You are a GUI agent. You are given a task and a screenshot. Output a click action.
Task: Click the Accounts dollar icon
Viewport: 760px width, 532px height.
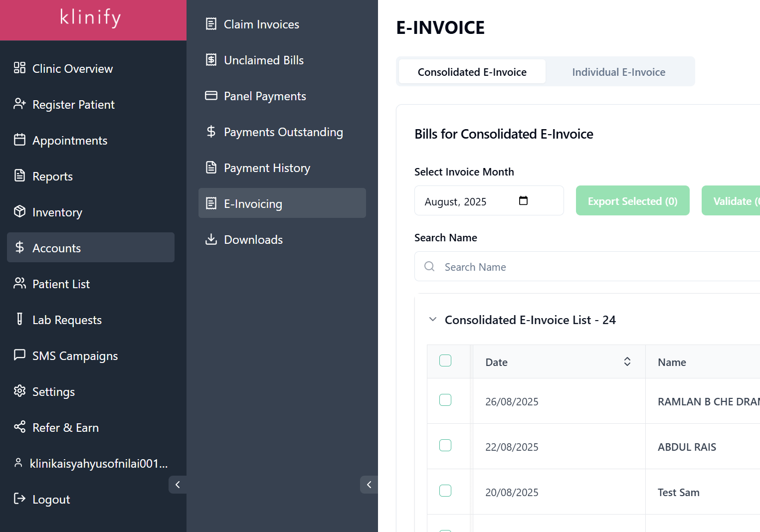[x=19, y=247]
